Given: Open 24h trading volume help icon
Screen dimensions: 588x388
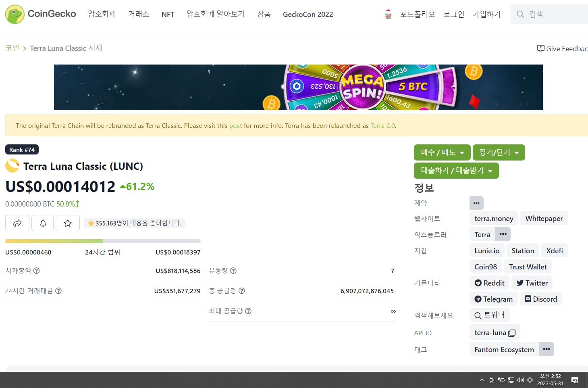Looking at the screenshot, I should point(58,291).
